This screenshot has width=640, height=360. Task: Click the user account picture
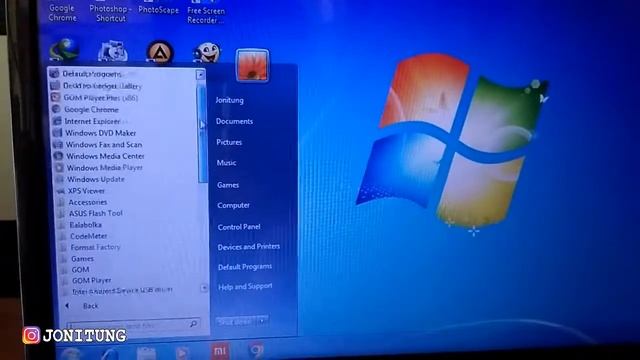click(253, 65)
